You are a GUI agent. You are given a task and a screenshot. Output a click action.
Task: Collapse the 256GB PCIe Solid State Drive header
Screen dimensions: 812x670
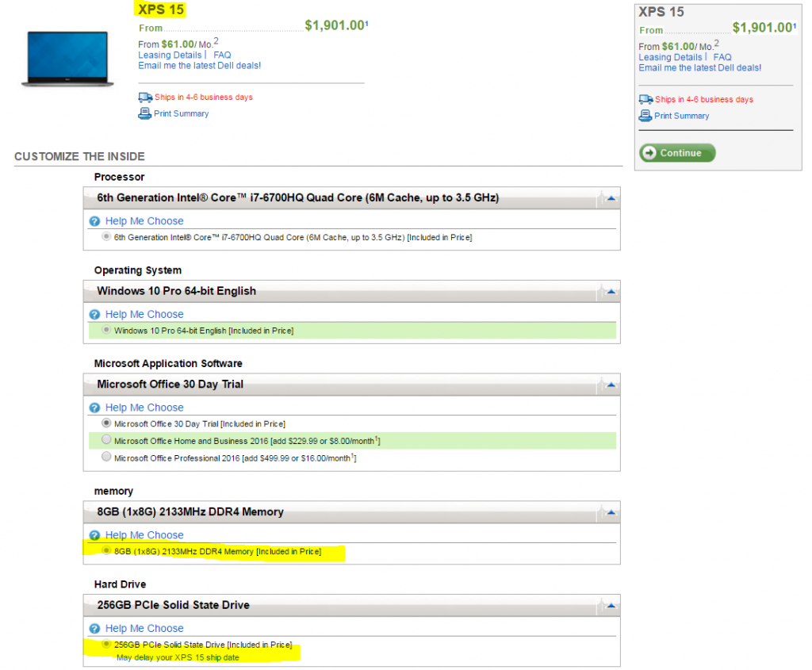point(611,606)
